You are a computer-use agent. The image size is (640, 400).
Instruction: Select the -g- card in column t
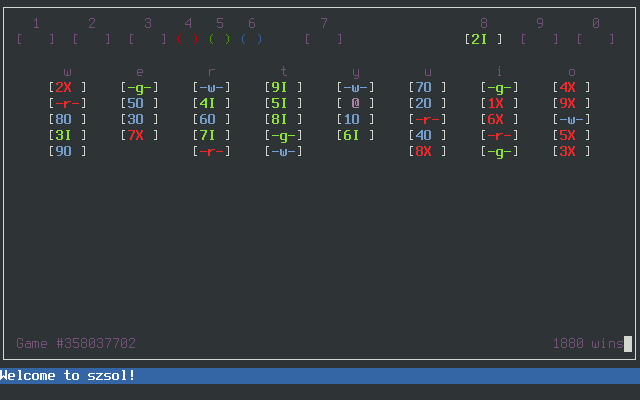(284, 135)
